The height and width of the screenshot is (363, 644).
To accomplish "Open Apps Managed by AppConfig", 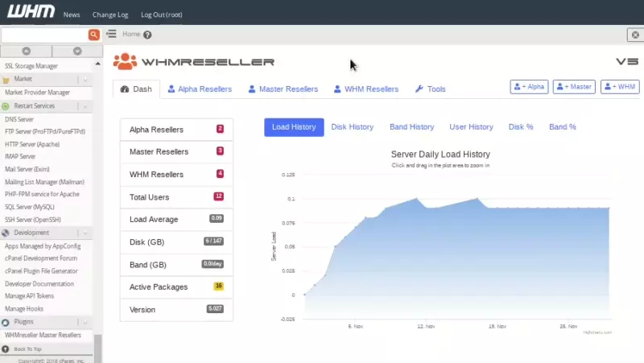I will click(43, 246).
